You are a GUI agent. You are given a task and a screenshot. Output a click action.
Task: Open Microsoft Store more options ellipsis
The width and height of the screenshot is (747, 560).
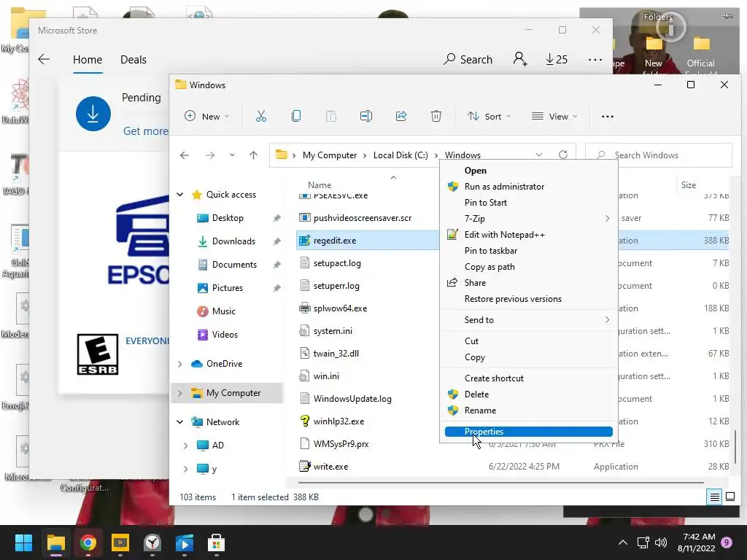595,60
